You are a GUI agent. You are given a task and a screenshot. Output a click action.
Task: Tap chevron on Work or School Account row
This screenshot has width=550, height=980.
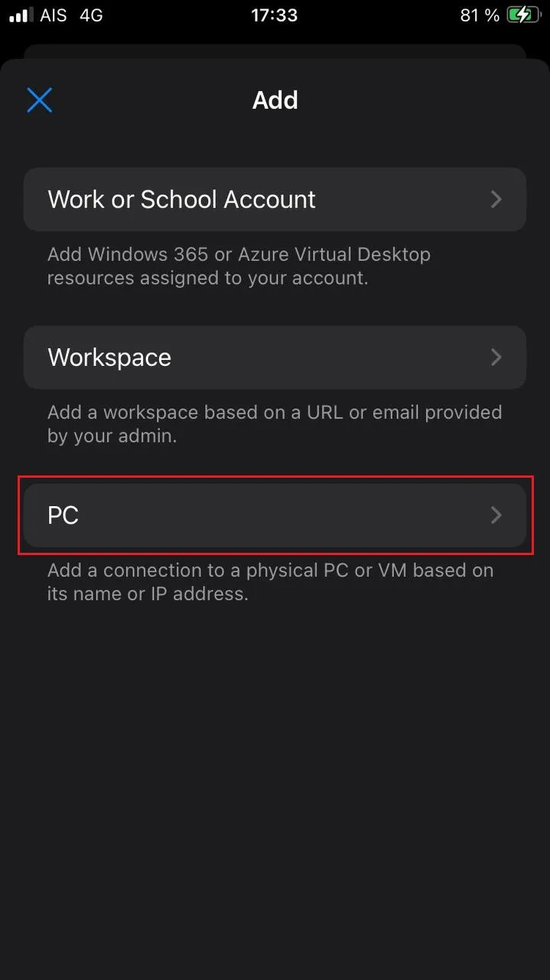coord(496,200)
